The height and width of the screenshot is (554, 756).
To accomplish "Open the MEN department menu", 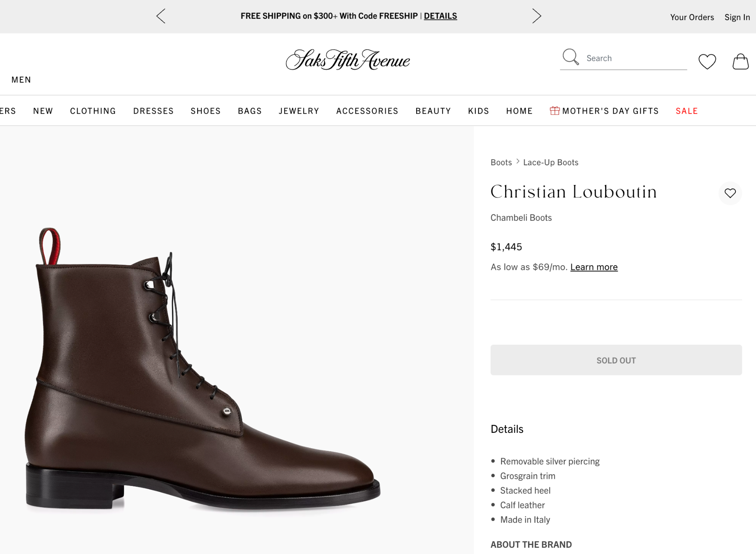I will click(21, 79).
